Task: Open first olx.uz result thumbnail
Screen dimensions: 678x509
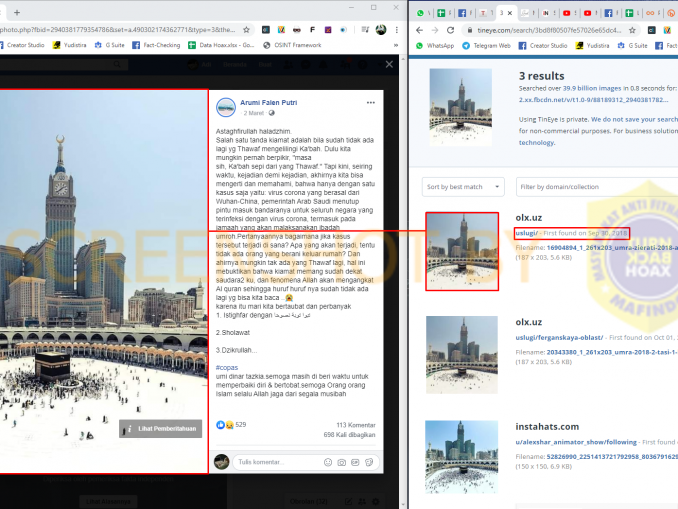Action: (x=462, y=251)
